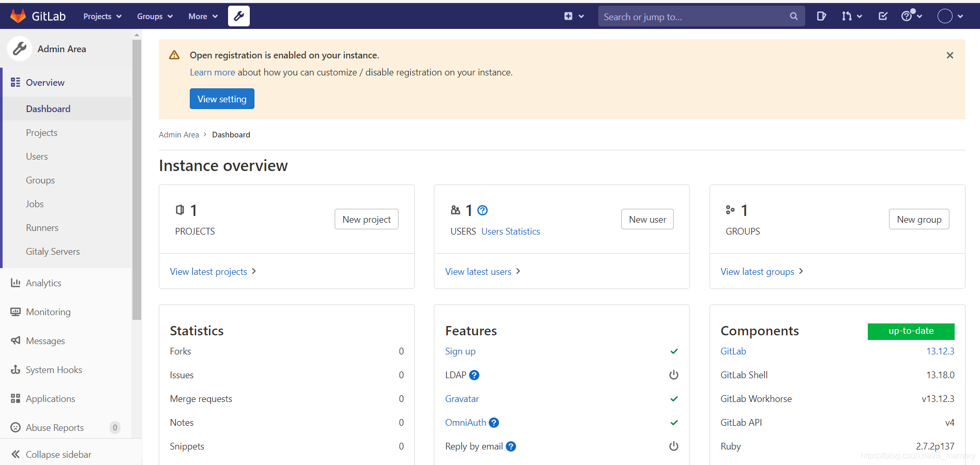Click the GitLab component link
980x465 pixels.
(x=733, y=351)
